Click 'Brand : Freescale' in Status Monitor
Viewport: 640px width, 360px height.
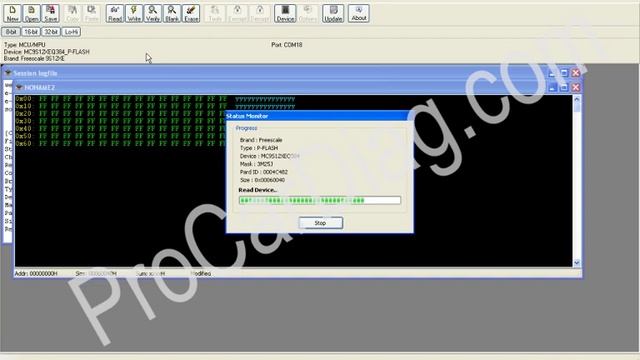pyautogui.click(x=261, y=140)
